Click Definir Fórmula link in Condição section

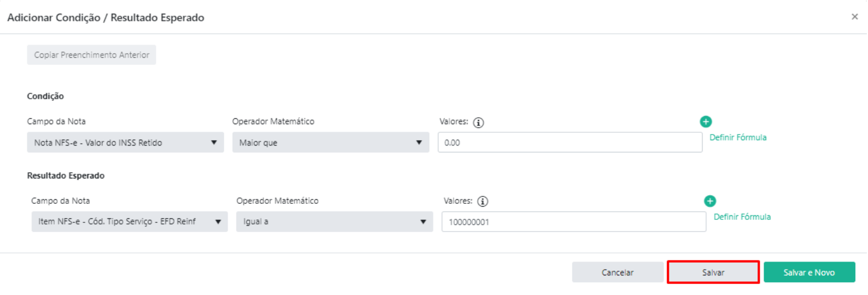click(738, 137)
